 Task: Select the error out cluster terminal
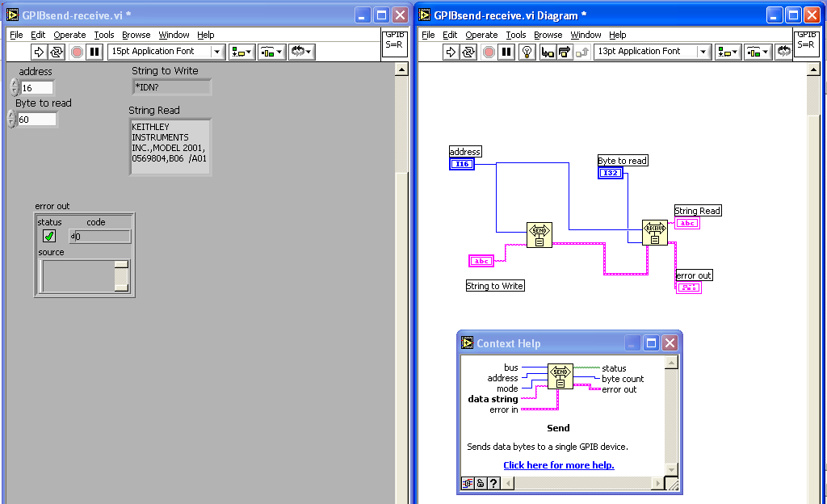click(x=688, y=288)
